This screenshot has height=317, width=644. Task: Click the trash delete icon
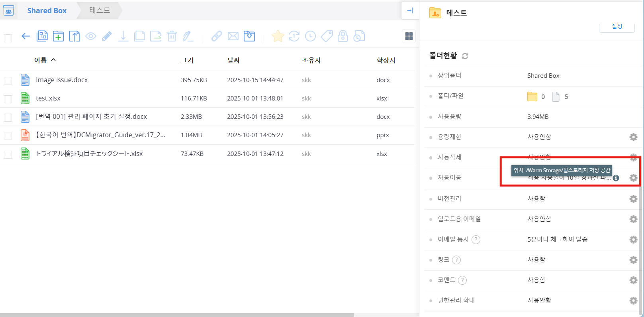point(172,36)
